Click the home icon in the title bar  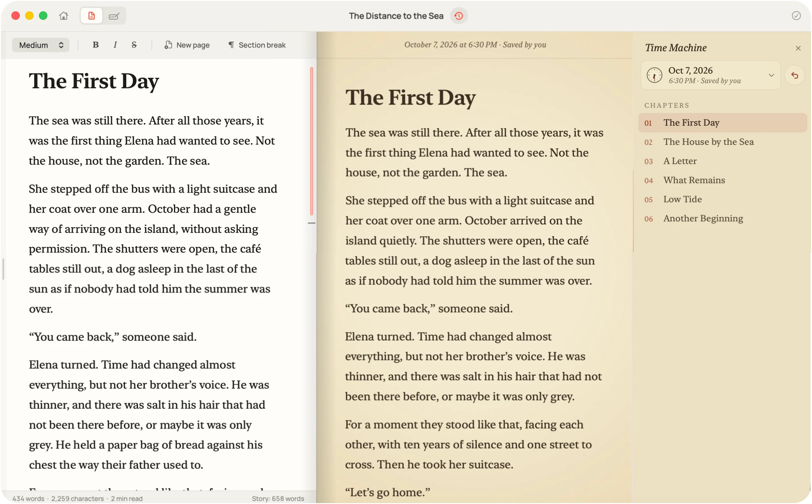(63, 16)
